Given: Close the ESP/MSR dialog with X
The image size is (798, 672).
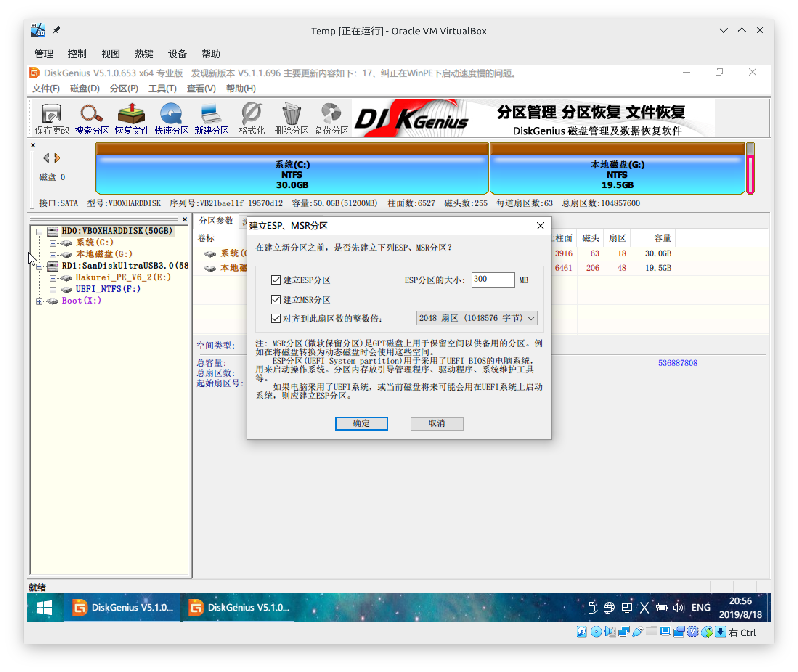Looking at the screenshot, I should (x=541, y=226).
